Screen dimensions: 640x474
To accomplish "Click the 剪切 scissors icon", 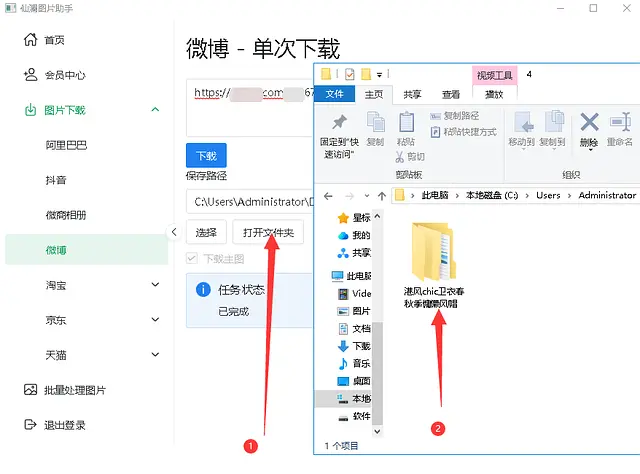I will (x=400, y=157).
